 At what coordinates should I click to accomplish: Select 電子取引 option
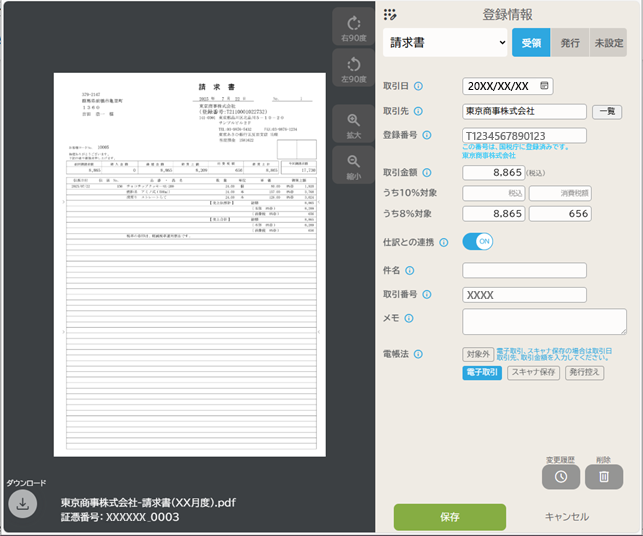click(x=482, y=372)
